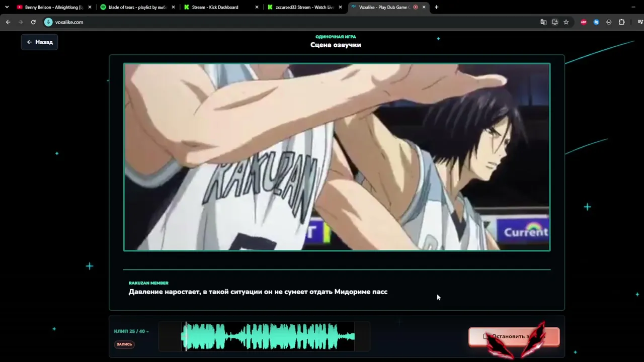
Task: Open the media controls toolbar icon
Action: tap(640, 22)
